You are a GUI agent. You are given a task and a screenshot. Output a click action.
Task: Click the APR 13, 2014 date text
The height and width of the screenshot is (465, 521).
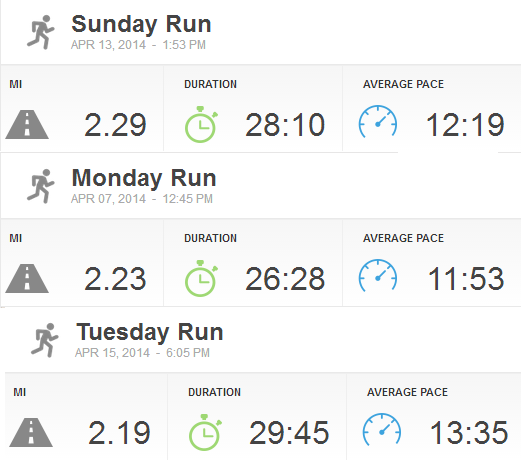(x=108, y=45)
